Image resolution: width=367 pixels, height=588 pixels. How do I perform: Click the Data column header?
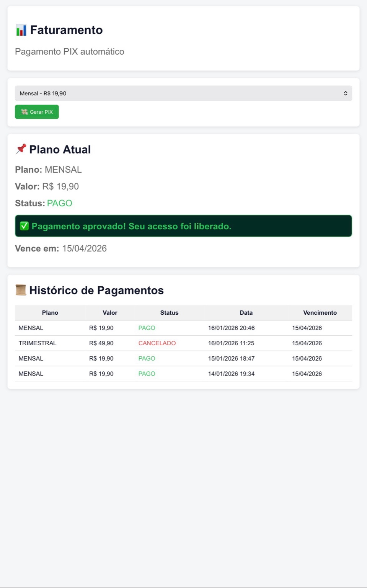246,313
